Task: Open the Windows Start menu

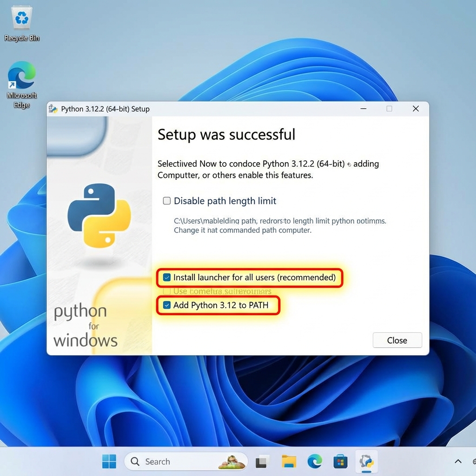Action: tap(109, 462)
